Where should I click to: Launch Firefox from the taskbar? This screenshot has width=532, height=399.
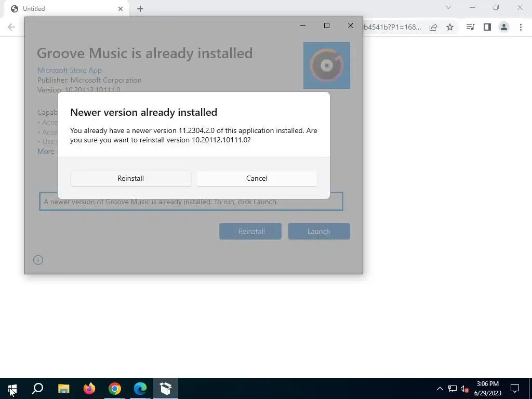pyautogui.click(x=89, y=389)
